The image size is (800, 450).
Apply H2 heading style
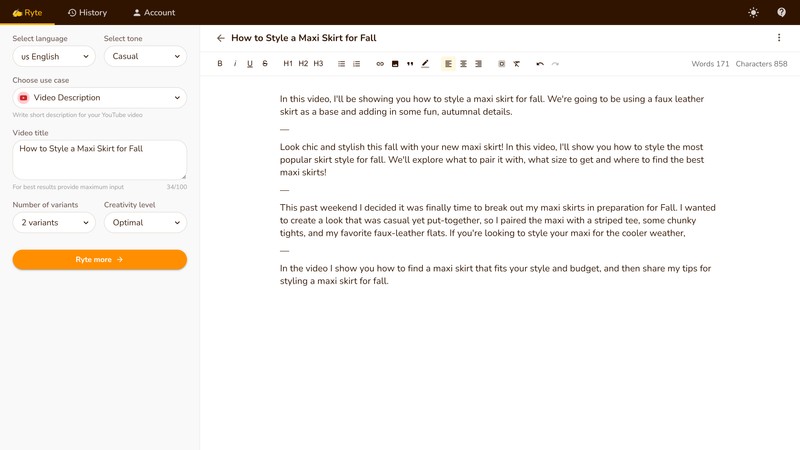click(303, 64)
